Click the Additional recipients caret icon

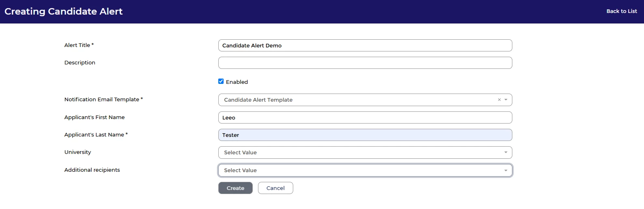(x=506, y=171)
